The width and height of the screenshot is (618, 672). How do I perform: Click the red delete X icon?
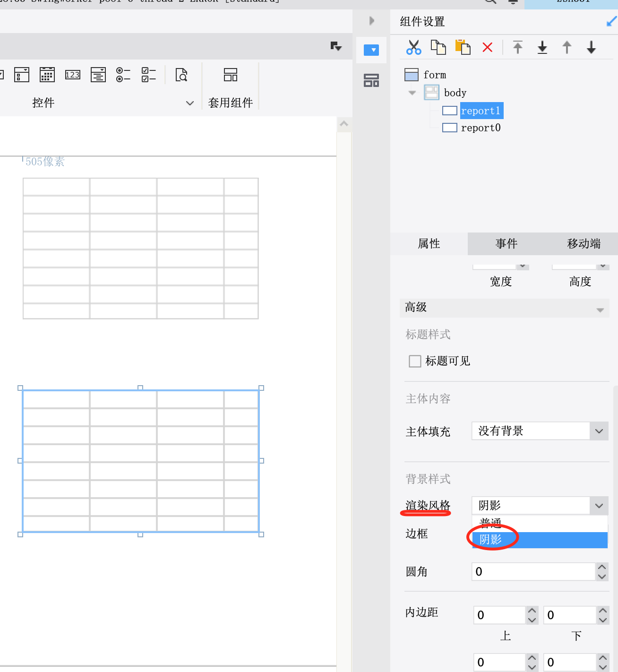(x=488, y=47)
